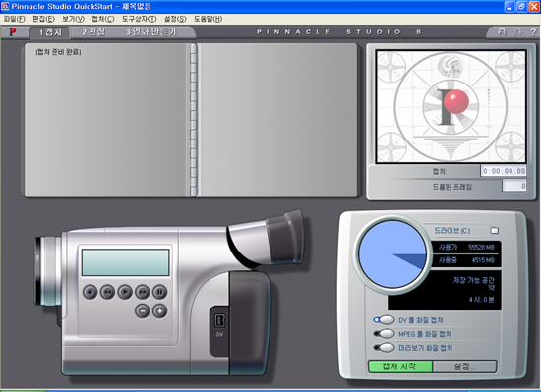Click the disk usage pie chart
The image size is (541, 392).
click(x=392, y=253)
